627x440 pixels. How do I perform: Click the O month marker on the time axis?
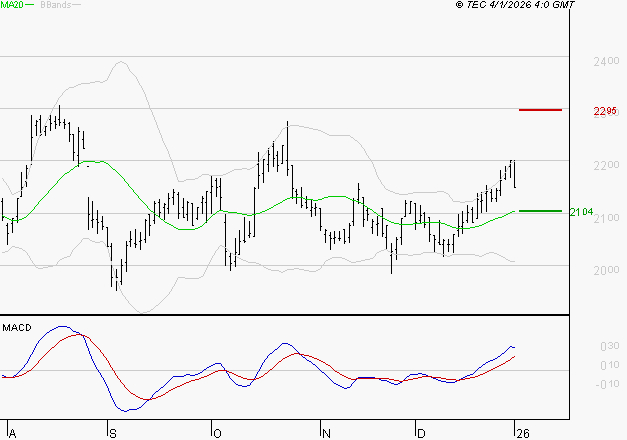217,434
